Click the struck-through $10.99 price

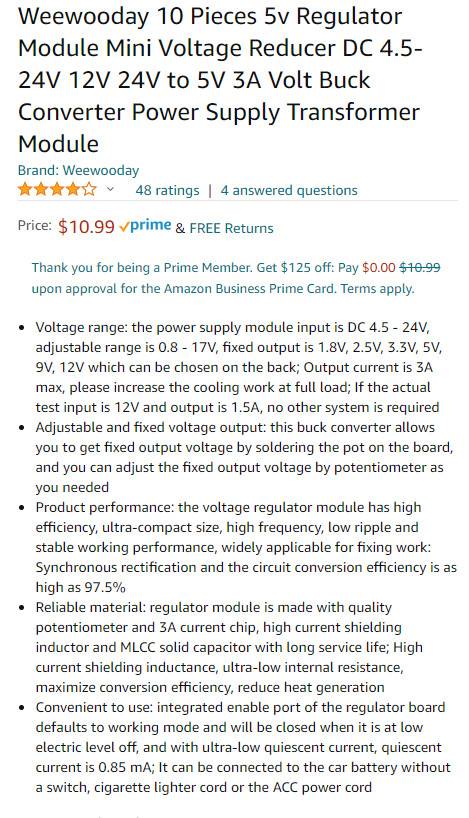[420, 268]
